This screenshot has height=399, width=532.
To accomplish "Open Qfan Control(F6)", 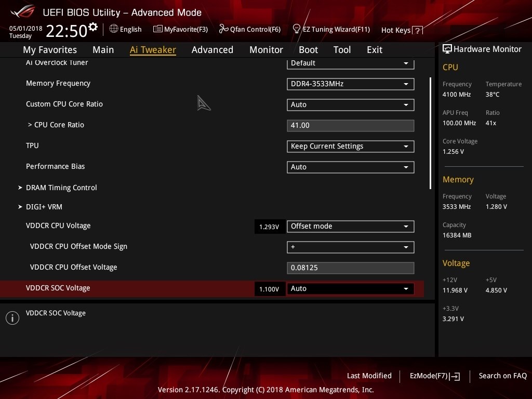I will click(x=250, y=29).
